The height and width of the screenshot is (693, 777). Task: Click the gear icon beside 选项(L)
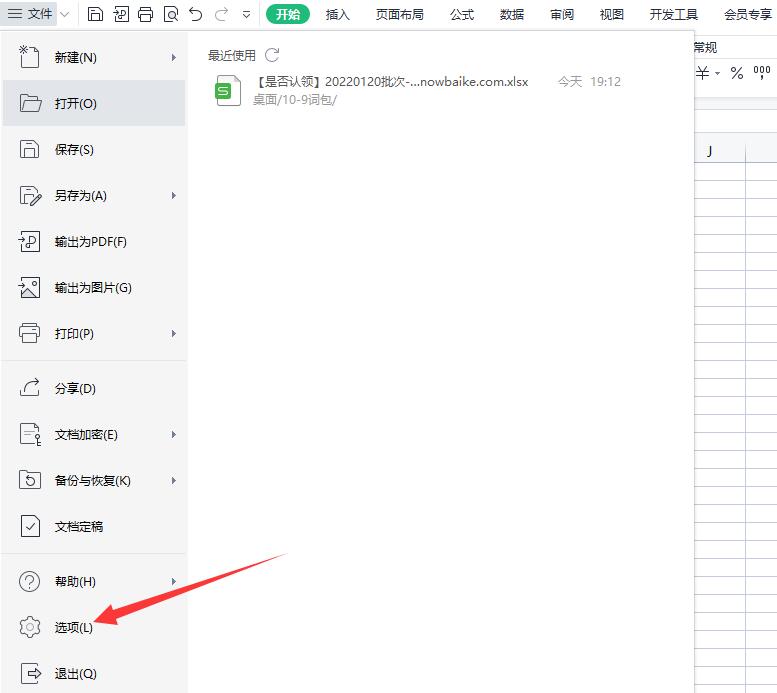30,627
